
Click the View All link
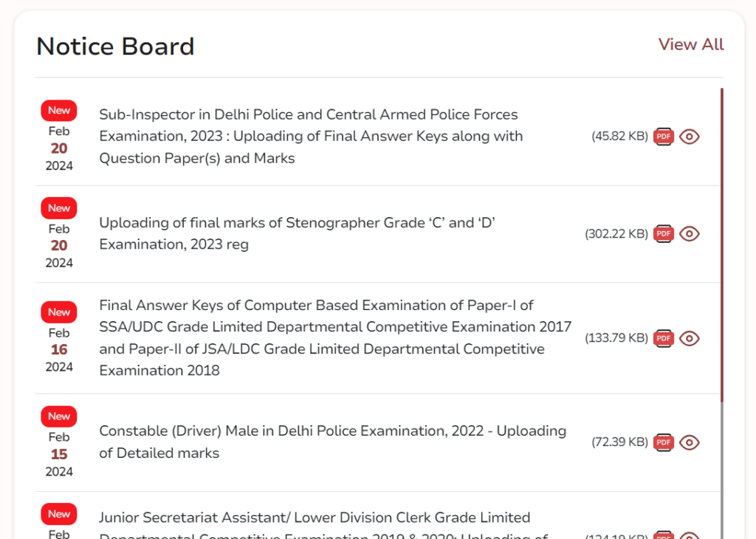(690, 44)
